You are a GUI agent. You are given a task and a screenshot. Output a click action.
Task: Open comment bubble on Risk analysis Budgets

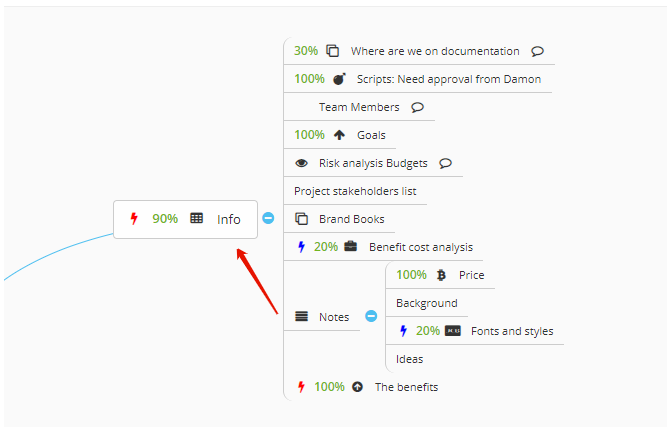click(445, 163)
